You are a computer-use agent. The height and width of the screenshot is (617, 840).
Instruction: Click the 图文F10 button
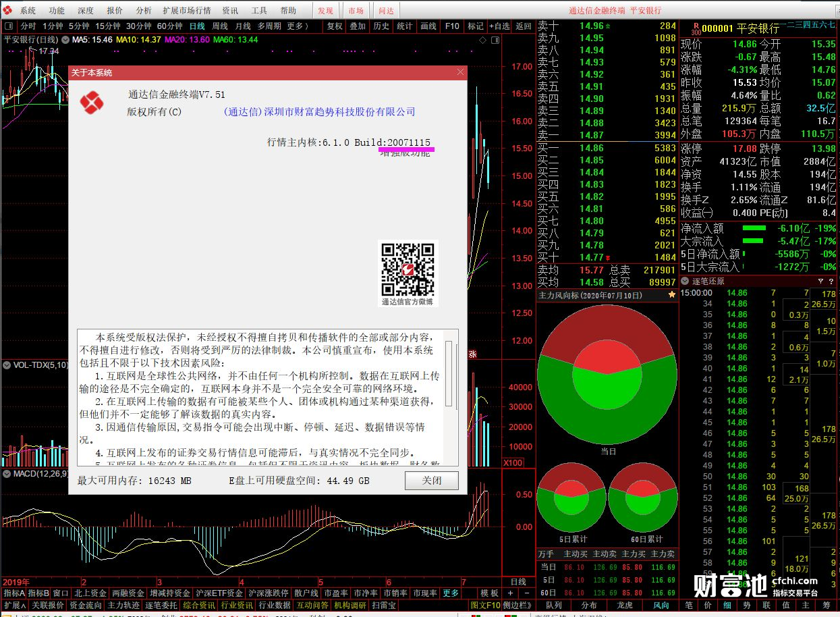tap(486, 606)
